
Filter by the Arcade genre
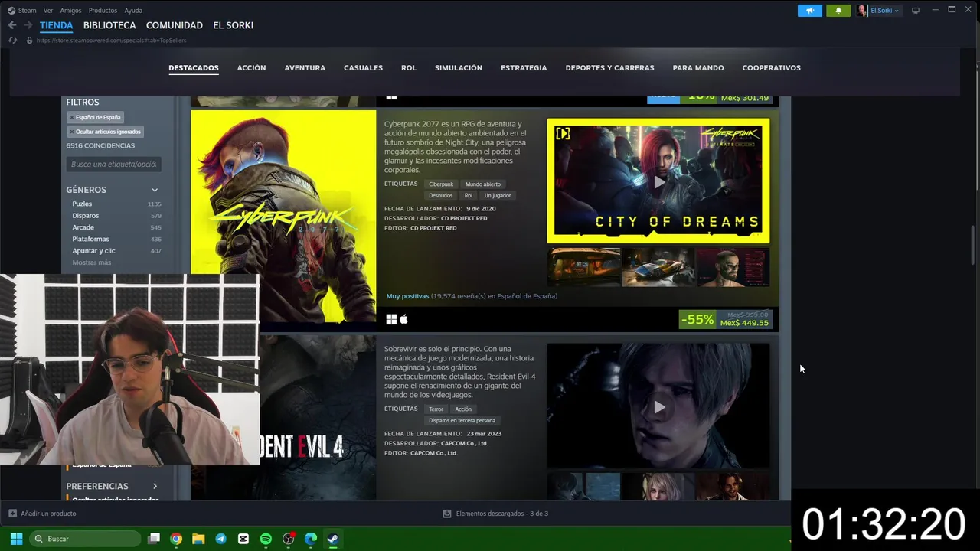[83, 227]
